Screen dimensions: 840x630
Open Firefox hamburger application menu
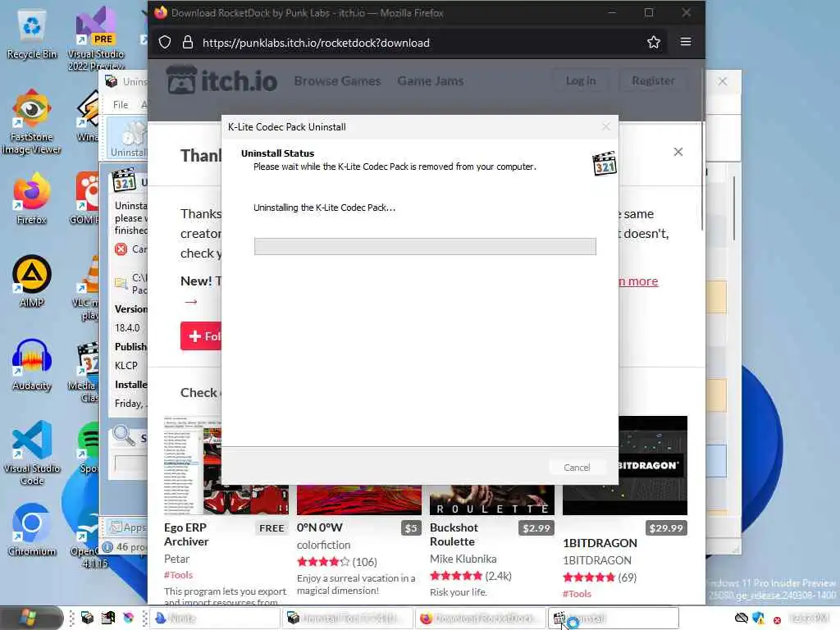pos(685,42)
